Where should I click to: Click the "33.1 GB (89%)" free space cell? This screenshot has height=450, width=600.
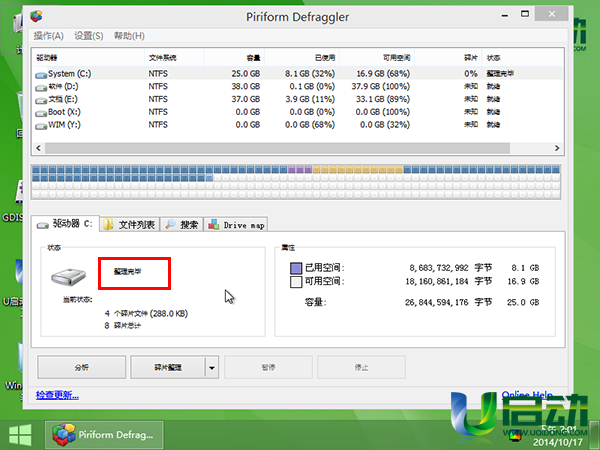click(383, 99)
